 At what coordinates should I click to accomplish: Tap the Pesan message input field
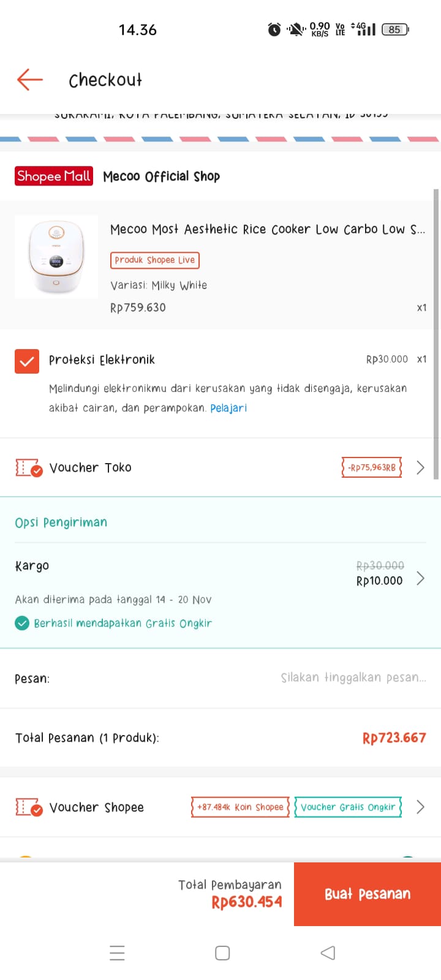click(353, 677)
